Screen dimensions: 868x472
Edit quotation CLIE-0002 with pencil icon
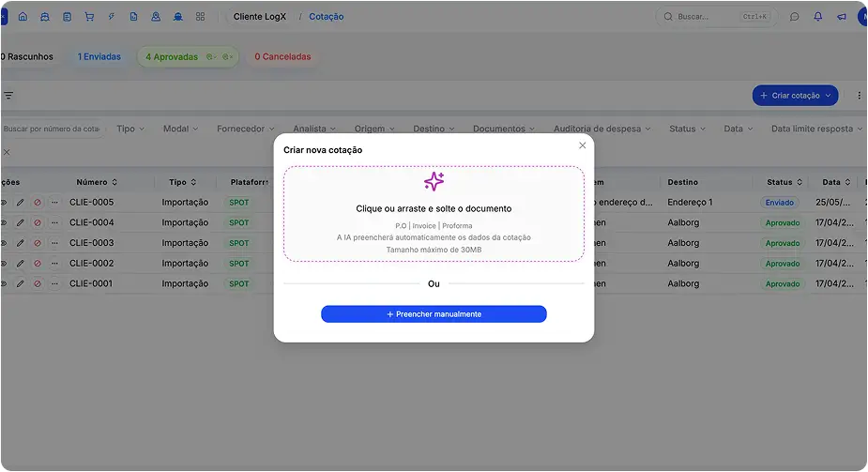[20, 264]
